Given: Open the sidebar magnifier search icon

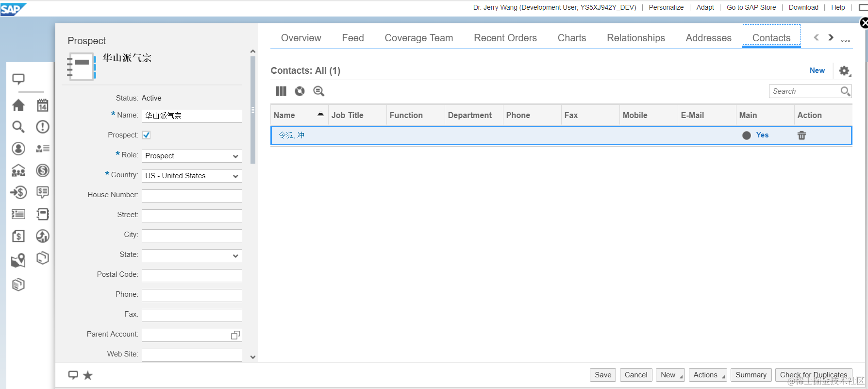Looking at the screenshot, I should point(18,127).
